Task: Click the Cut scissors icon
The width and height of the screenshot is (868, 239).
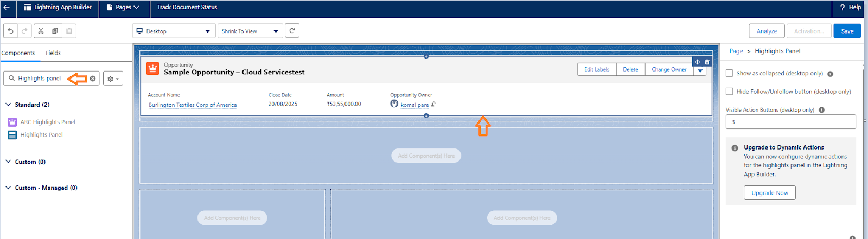Action: pos(41,31)
